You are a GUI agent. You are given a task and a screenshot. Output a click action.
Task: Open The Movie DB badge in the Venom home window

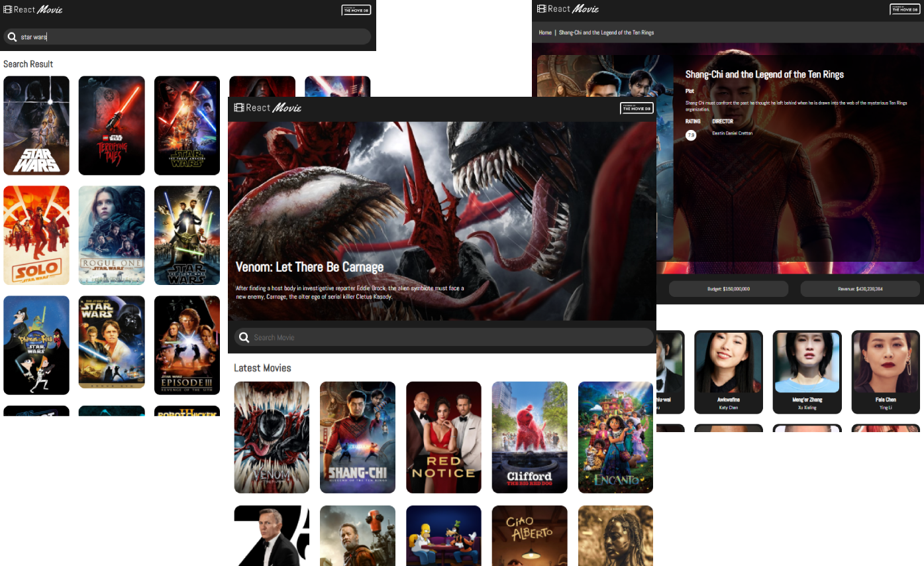coord(637,108)
